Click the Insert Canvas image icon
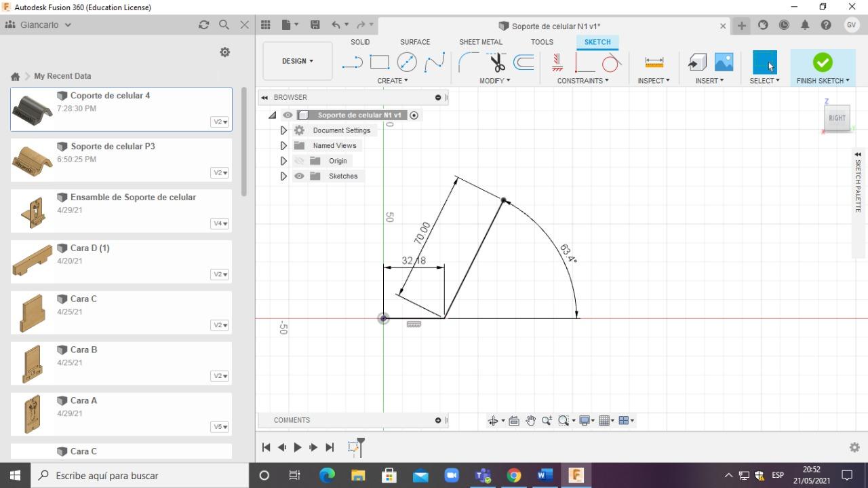This screenshot has height=488, width=868. 724,62
